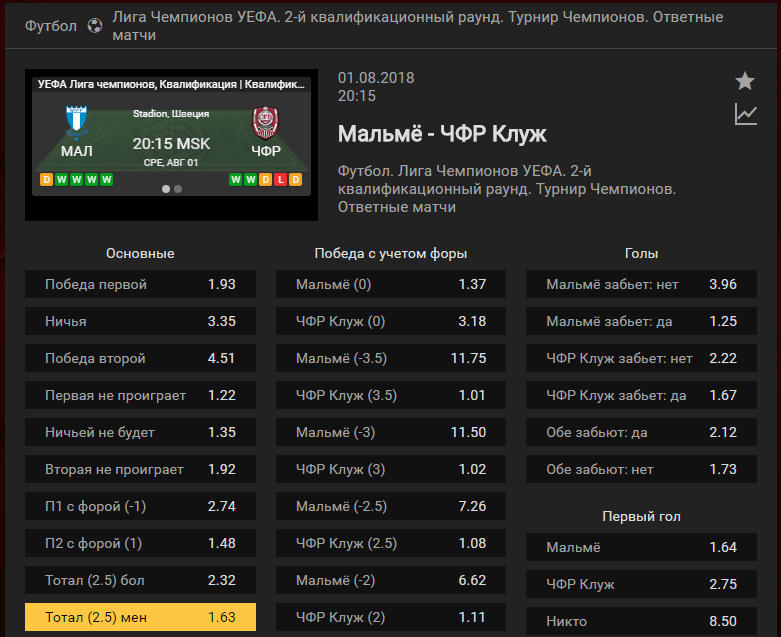Choose Обе забьют: нет at 1.73
Image resolution: width=781 pixels, height=637 pixels.
[x=642, y=469]
